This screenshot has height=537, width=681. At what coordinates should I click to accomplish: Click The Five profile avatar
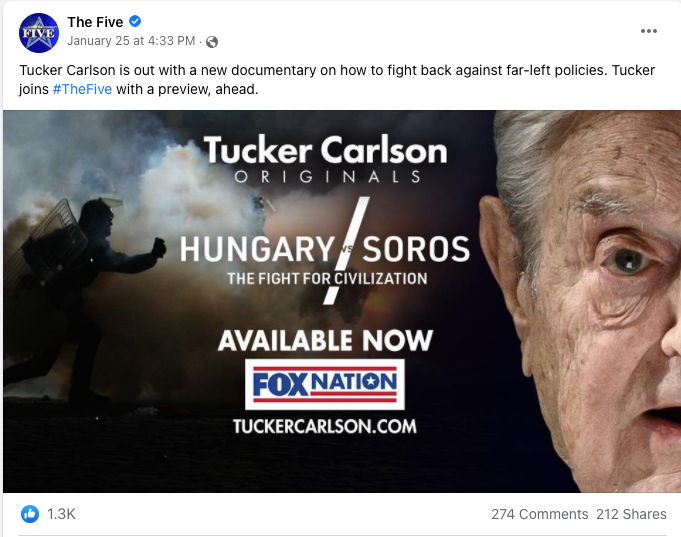coord(38,32)
